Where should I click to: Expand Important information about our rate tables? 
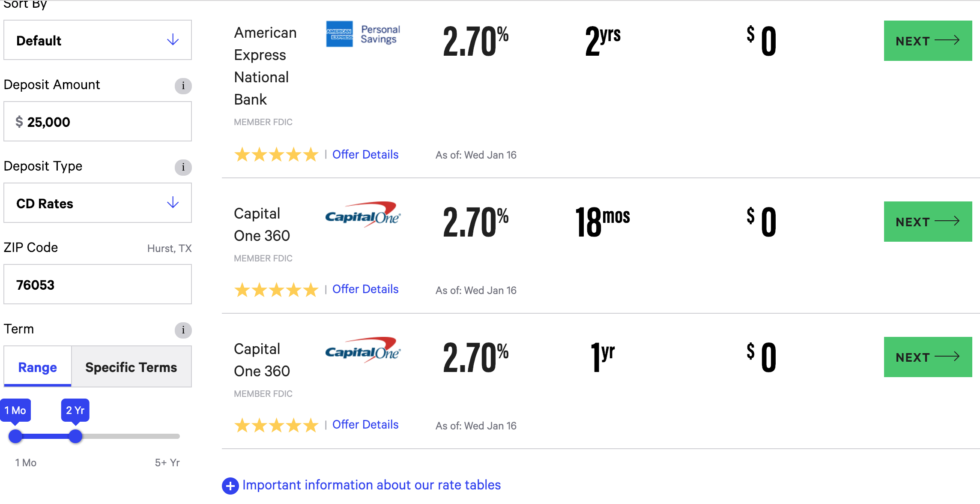click(371, 485)
